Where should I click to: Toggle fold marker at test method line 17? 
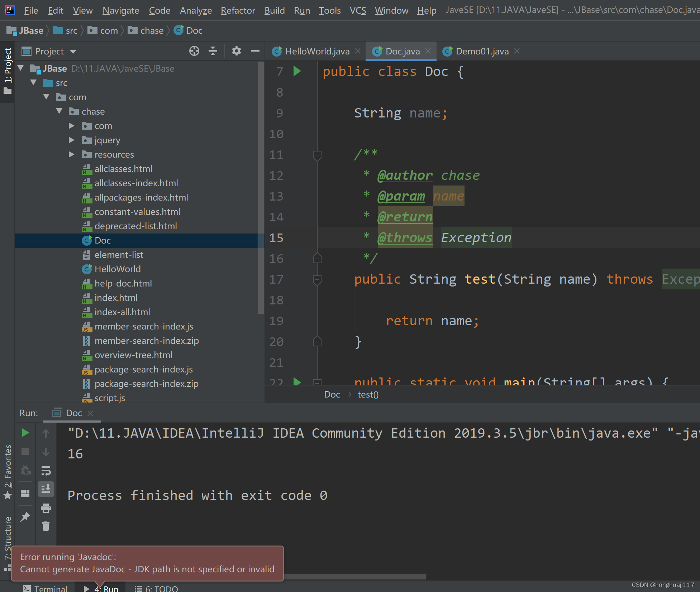317,279
